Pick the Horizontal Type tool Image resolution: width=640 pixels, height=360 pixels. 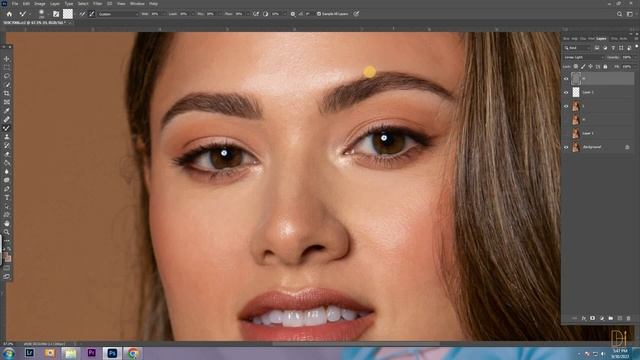(x=7, y=197)
